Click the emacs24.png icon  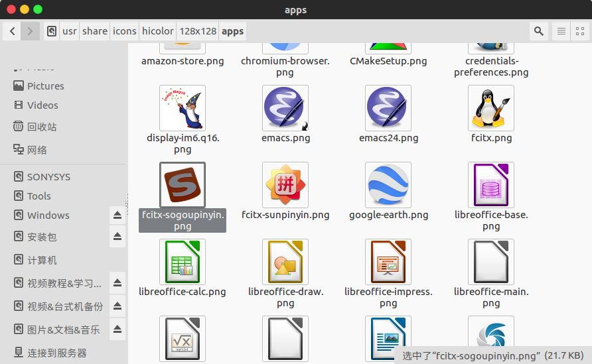(388, 108)
